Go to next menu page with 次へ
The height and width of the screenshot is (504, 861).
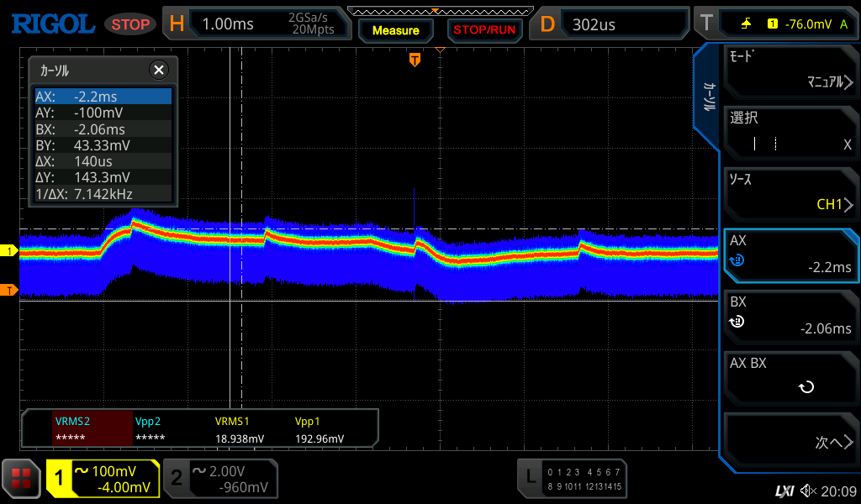pos(790,442)
